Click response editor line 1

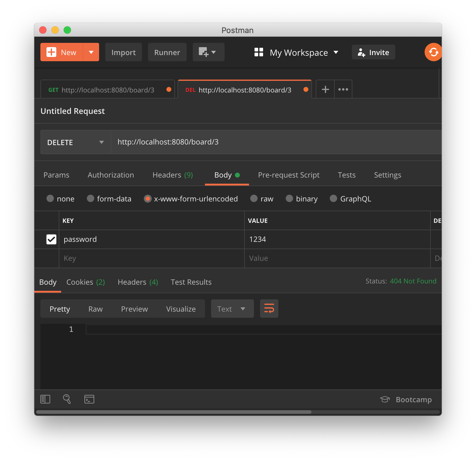point(264,329)
